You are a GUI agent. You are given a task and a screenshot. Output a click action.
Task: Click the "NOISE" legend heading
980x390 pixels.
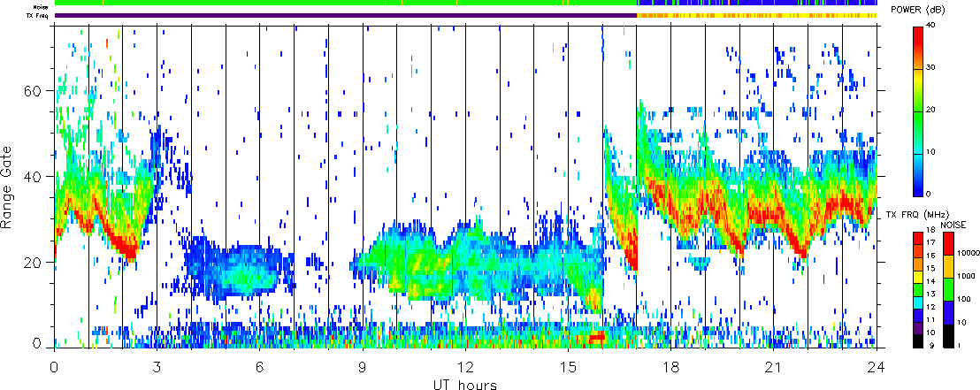953,225
